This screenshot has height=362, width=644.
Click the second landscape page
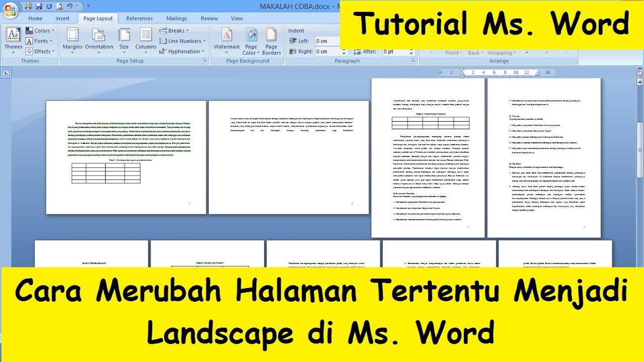(x=289, y=157)
